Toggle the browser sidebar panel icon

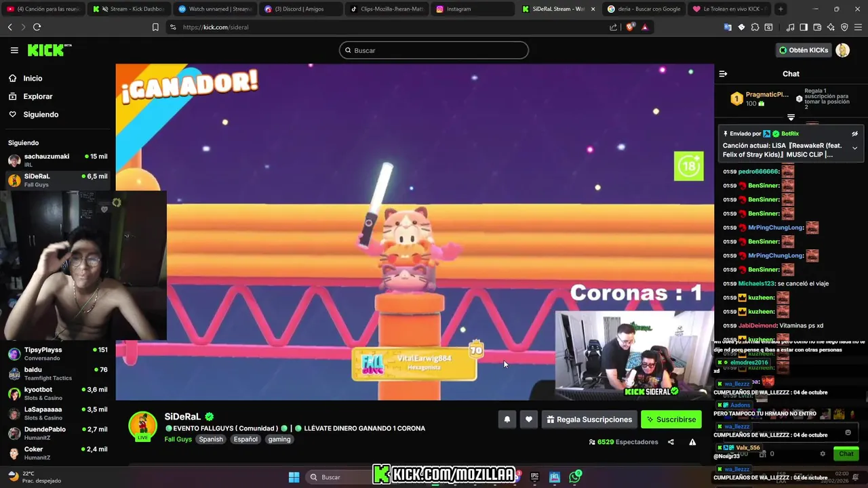pyautogui.click(x=804, y=27)
